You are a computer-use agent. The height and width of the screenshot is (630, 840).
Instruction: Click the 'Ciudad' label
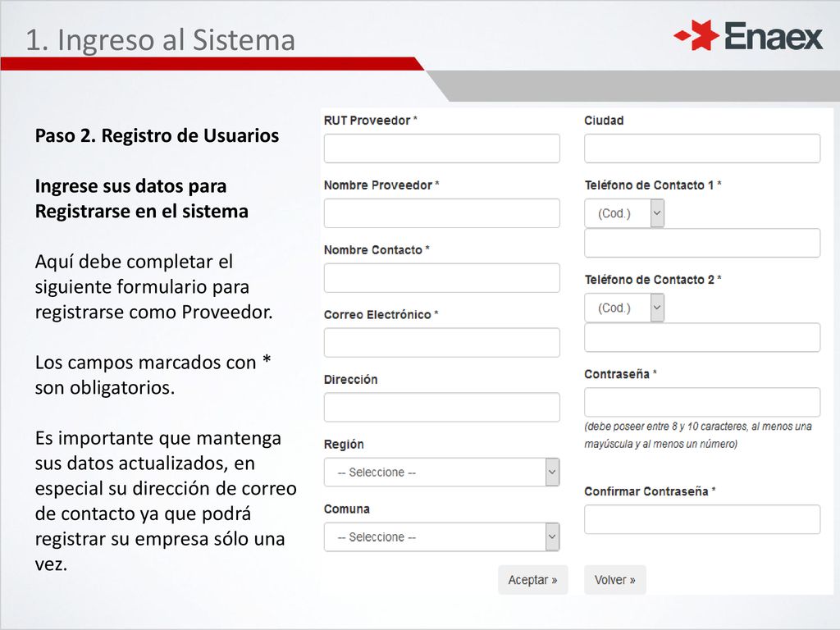(x=604, y=121)
